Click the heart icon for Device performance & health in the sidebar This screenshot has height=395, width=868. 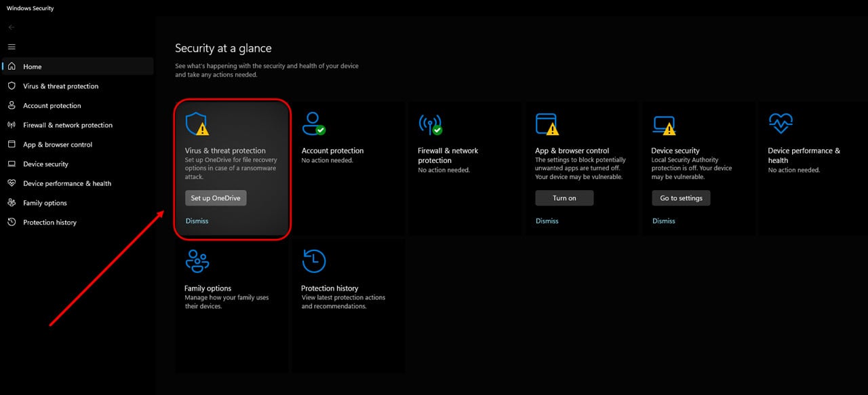(x=11, y=183)
